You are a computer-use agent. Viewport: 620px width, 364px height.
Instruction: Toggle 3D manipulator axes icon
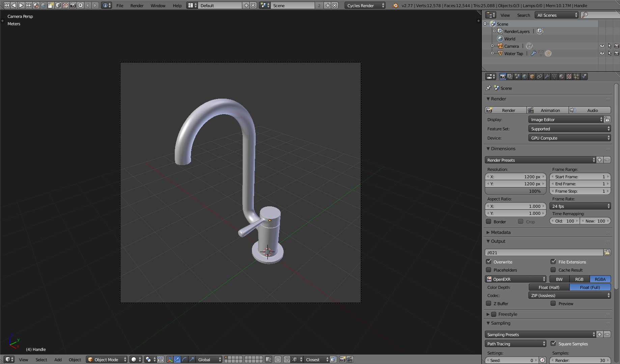tap(170, 360)
